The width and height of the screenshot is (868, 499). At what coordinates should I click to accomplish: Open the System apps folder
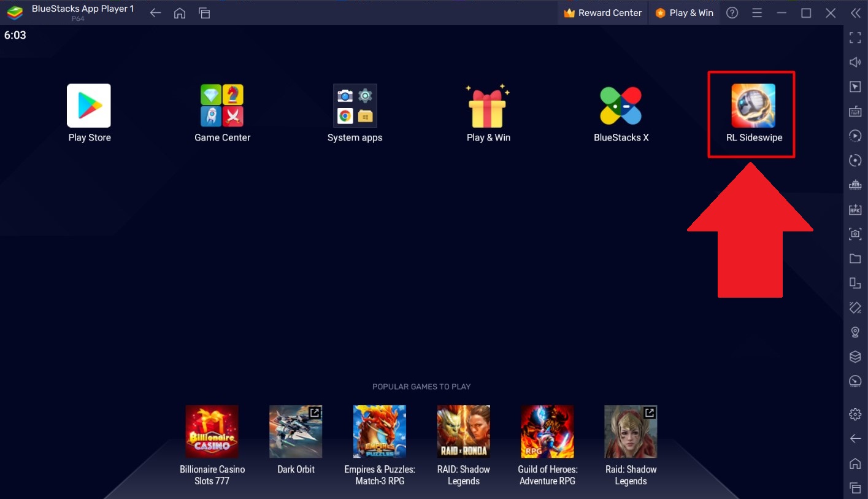point(355,106)
